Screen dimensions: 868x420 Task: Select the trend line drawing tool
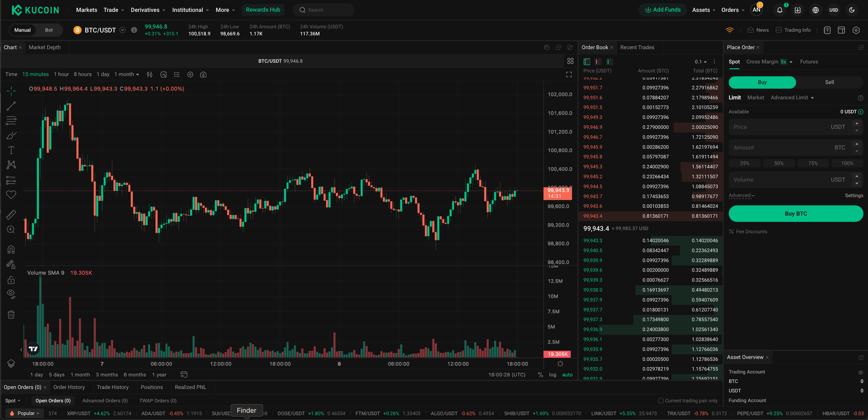click(x=11, y=106)
